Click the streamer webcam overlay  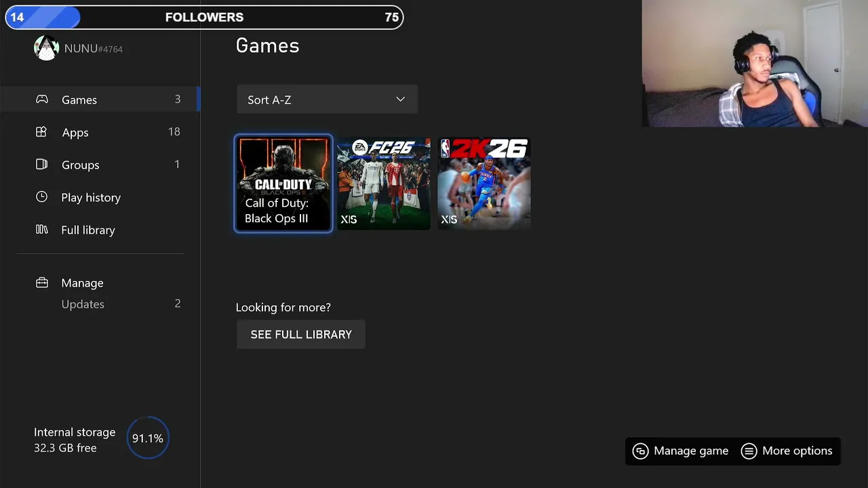[755, 64]
